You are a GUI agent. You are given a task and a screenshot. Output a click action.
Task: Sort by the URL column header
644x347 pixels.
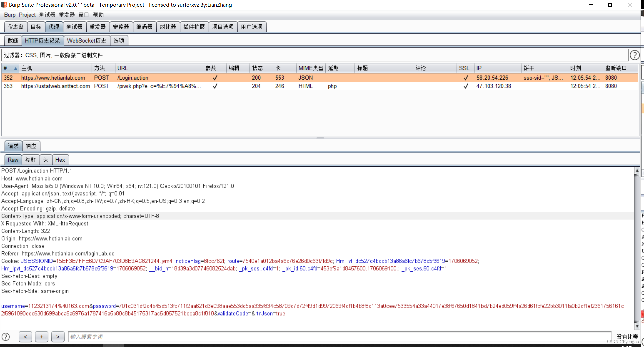[x=159, y=68]
